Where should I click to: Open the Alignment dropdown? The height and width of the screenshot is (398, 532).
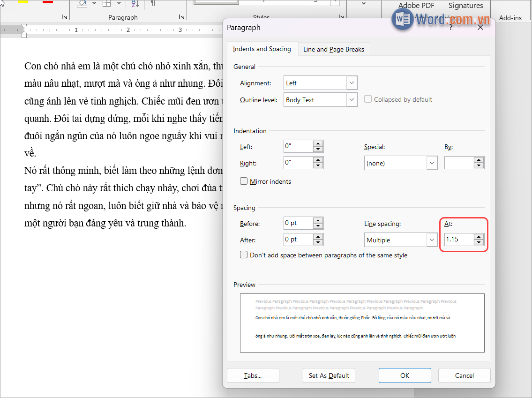coord(352,83)
